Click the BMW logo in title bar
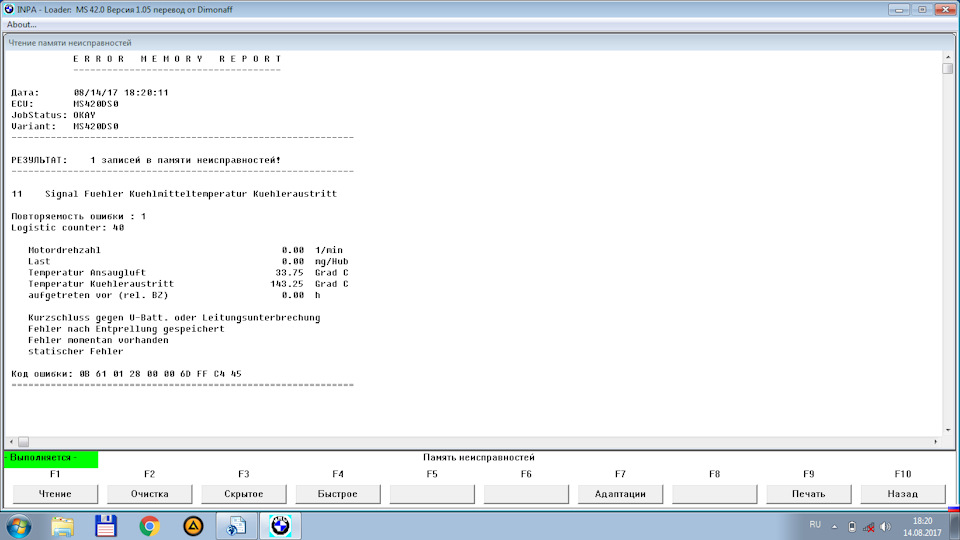 (x=9, y=9)
